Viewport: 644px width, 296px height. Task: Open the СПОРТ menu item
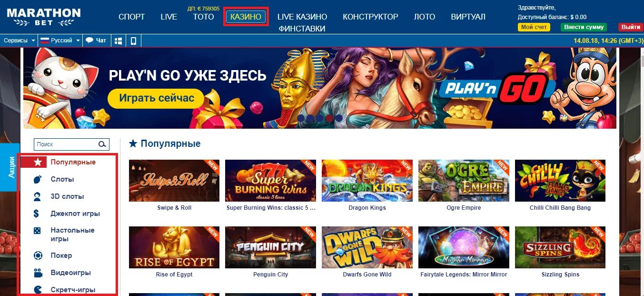coord(131,17)
